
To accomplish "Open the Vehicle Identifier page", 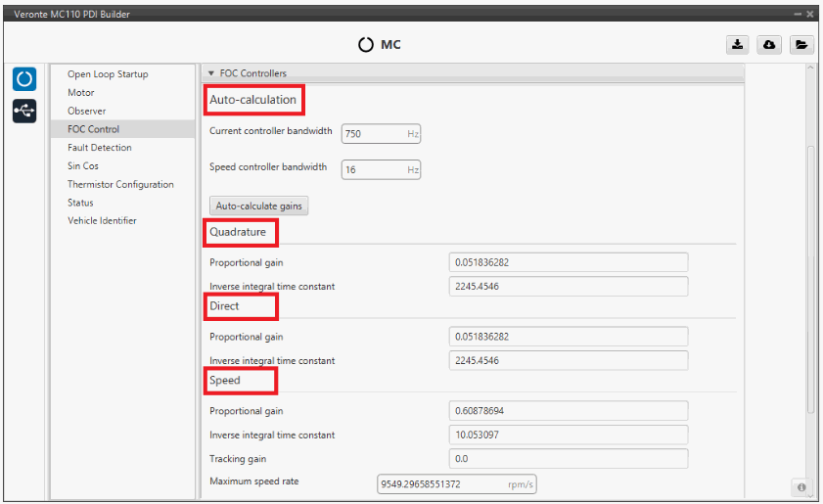I will (x=102, y=221).
